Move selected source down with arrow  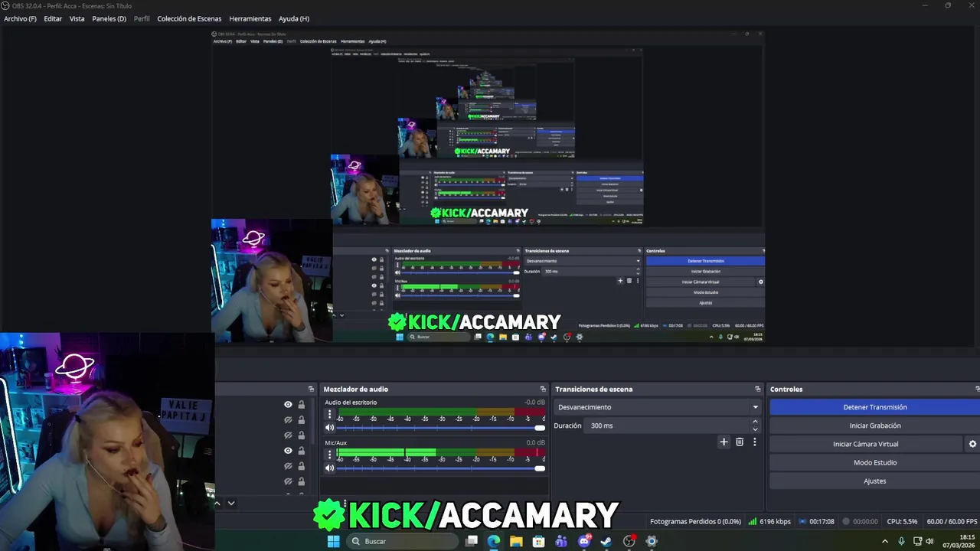click(x=230, y=503)
